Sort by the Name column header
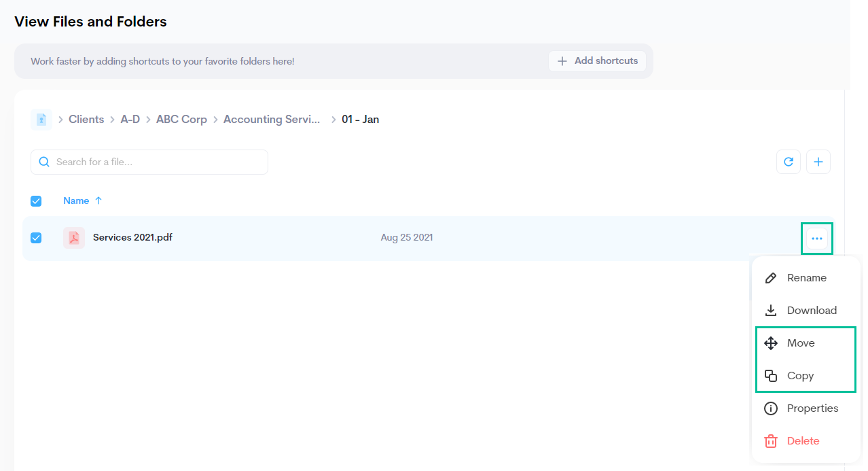868x471 pixels. [76, 200]
